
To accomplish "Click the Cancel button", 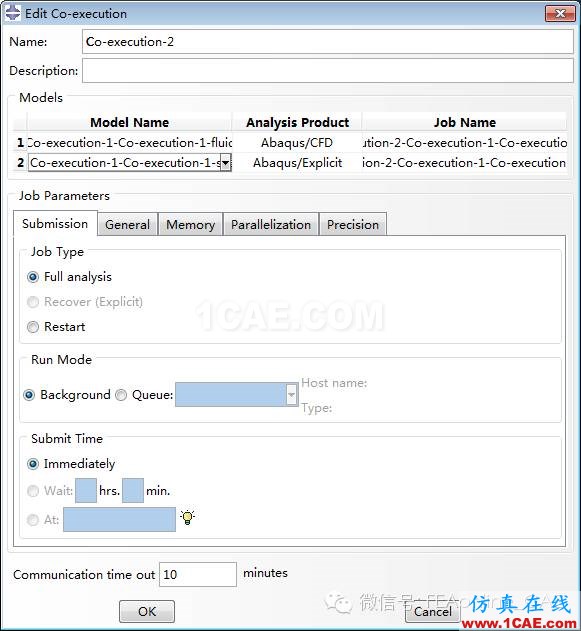I will click(433, 612).
